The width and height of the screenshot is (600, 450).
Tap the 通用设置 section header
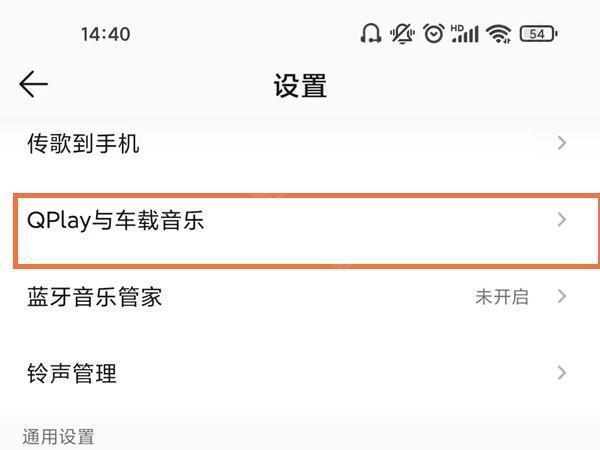click(x=59, y=436)
